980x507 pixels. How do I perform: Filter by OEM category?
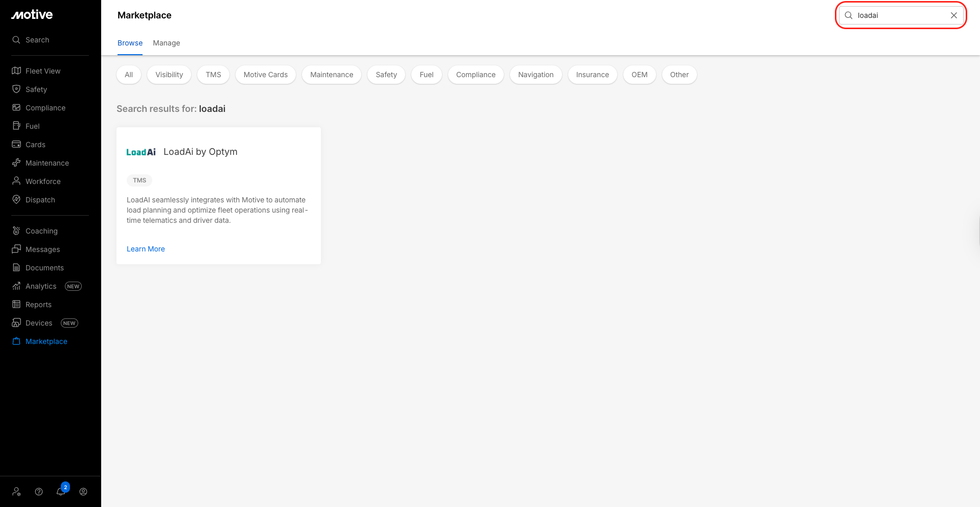click(x=640, y=75)
